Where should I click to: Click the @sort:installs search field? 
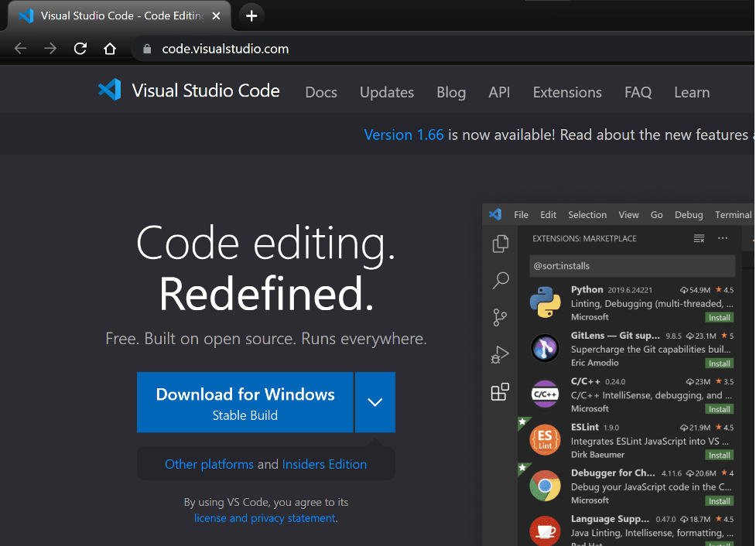pos(632,265)
